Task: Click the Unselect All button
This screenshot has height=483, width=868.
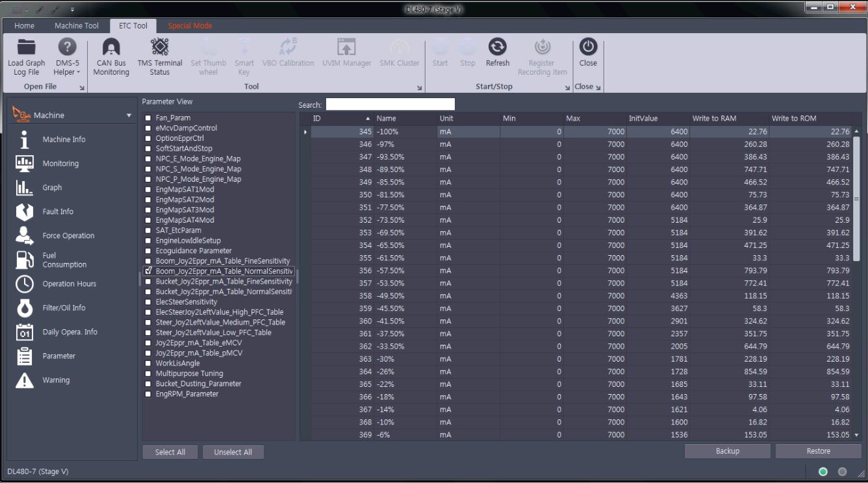Action: (233, 452)
